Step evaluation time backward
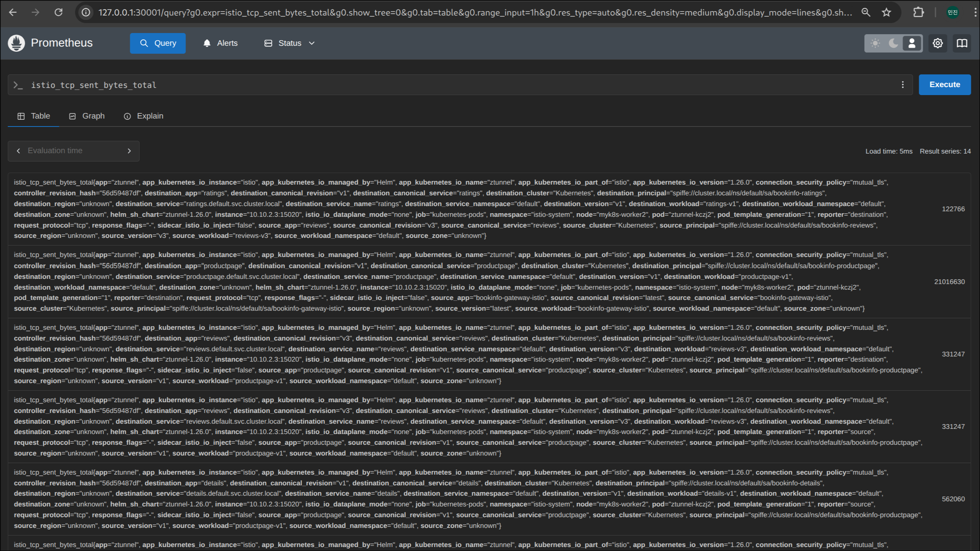 [18, 151]
